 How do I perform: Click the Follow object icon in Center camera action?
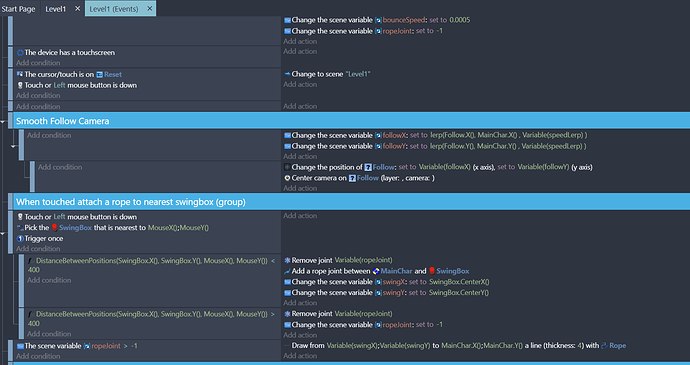(352, 178)
